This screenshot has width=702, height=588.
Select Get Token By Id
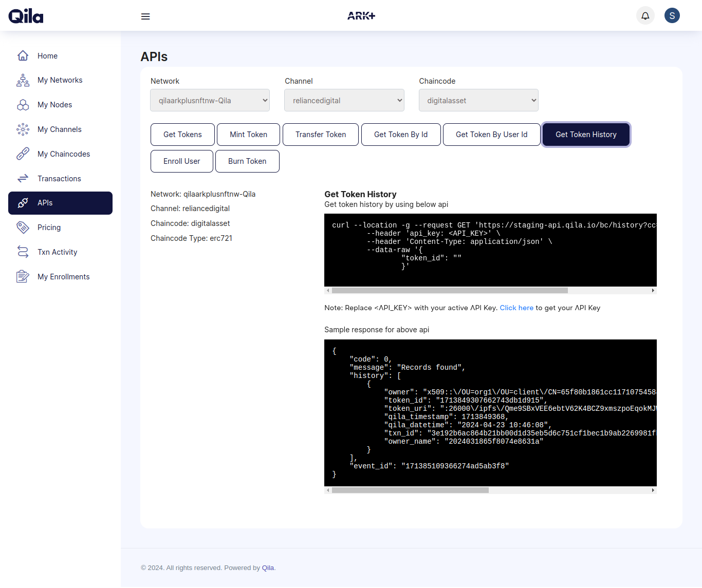(x=401, y=135)
